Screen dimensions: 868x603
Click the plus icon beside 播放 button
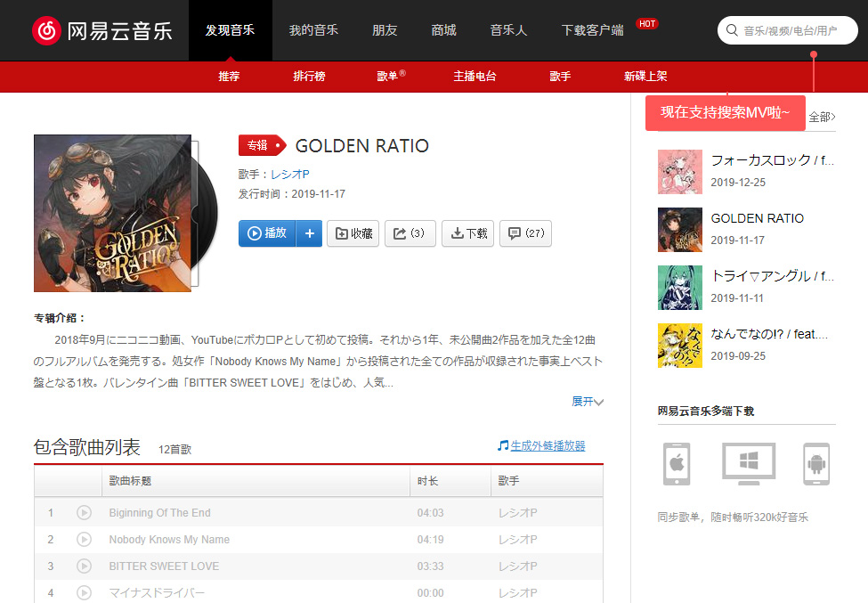pyautogui.click(x=309, y=233)
